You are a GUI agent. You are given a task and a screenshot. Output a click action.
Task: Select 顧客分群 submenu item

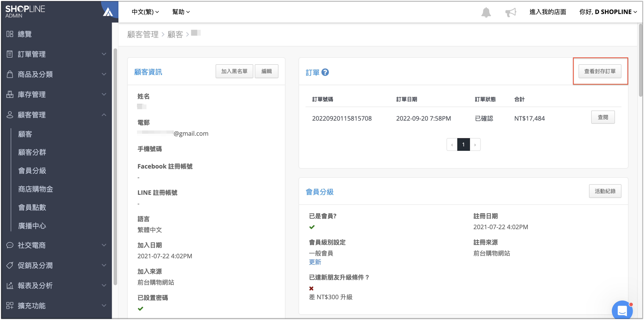pos(32,152)
